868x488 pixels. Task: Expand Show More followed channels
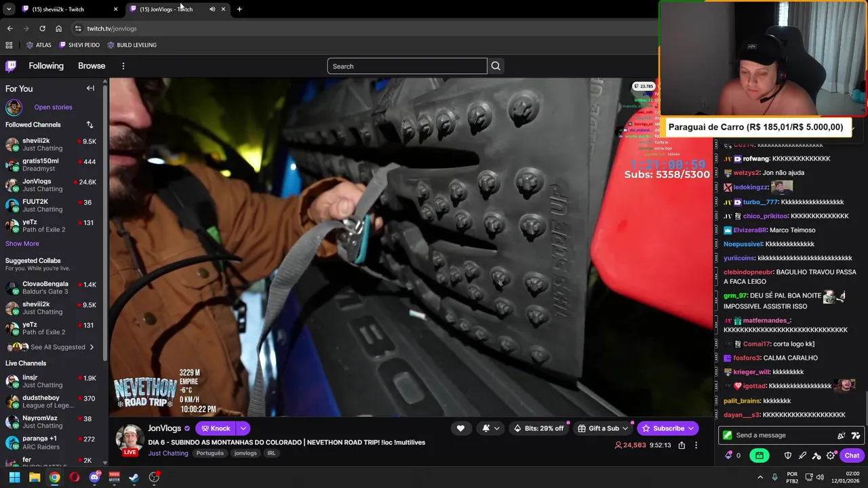22,243
